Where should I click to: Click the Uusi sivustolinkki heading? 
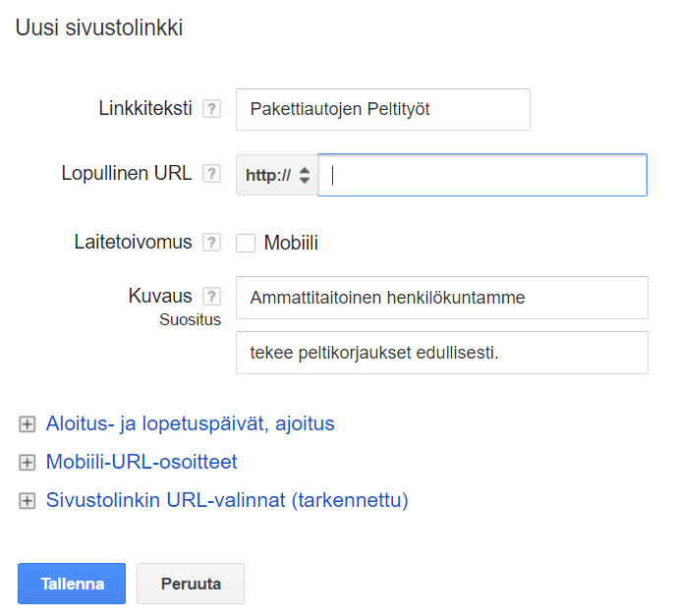pyautogui.click(x=99, y=28)
